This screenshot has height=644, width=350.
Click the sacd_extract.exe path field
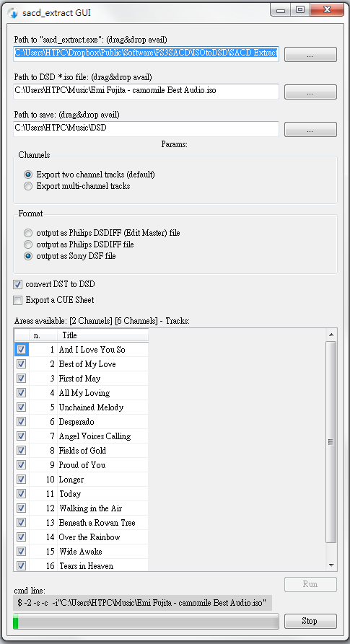tap(146, 53)
